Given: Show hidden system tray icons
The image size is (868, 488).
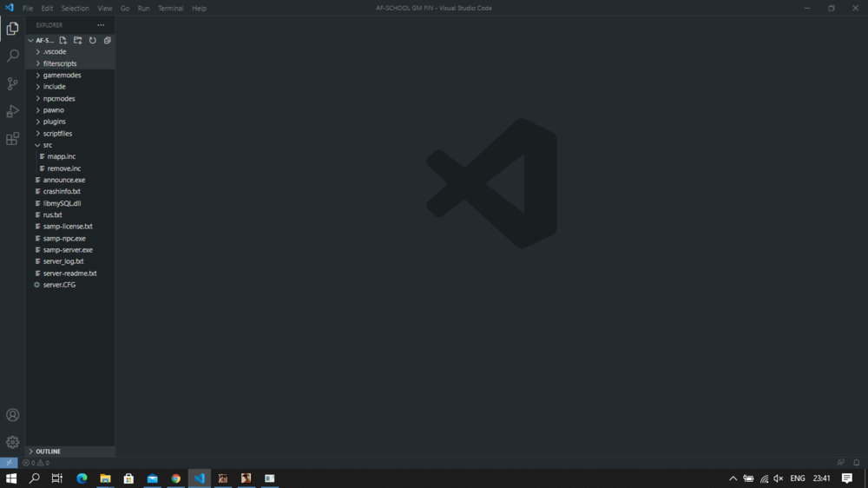Looking at the screenshot, I should point(733,478).
